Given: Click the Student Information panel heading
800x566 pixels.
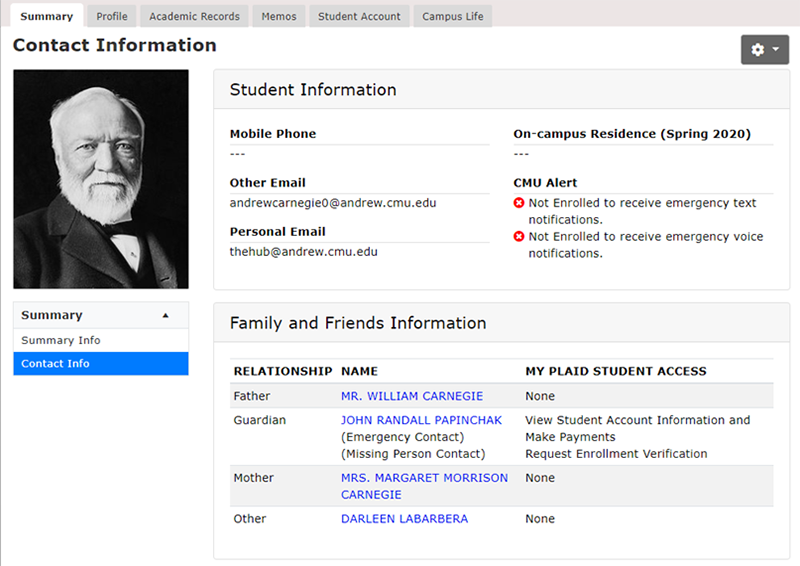Looking at the screenshot, I should point(313,90).
